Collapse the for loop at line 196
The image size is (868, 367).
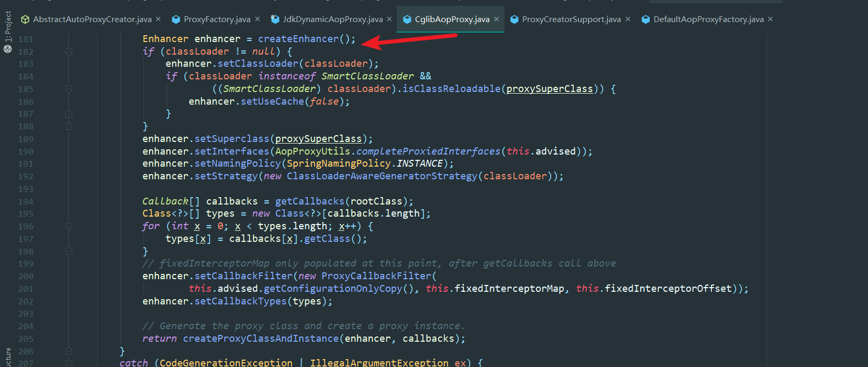(69, 226)
